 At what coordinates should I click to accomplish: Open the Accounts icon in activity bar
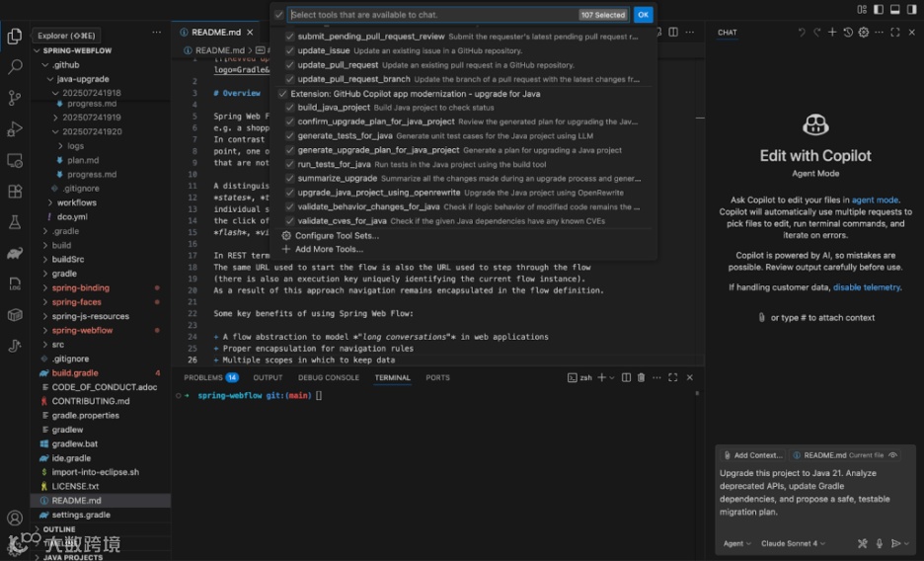pyautogui.click(x=15, y=518)
